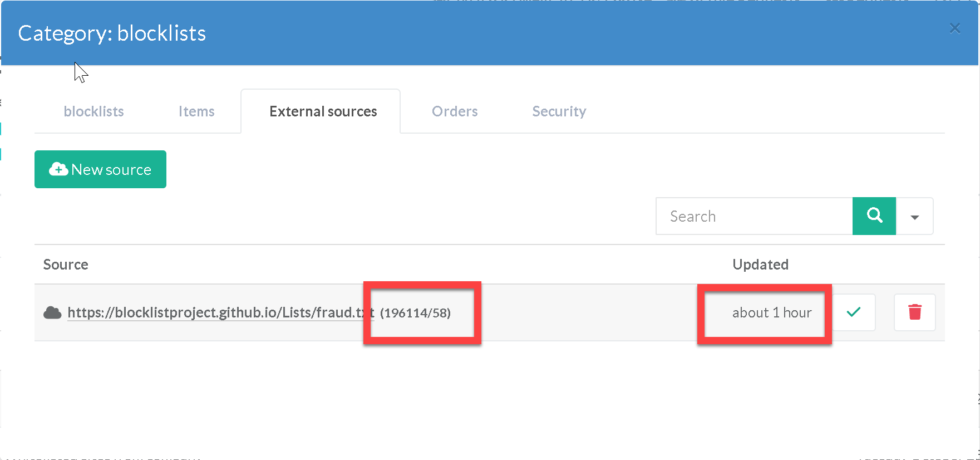
Task: Click the (196114/58) item count text
Action: 415,313
